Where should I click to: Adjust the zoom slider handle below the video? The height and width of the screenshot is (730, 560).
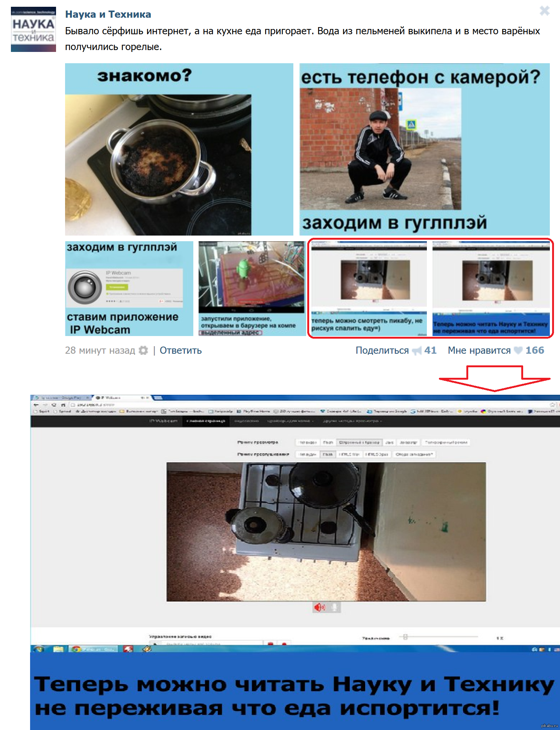(405, 637)
